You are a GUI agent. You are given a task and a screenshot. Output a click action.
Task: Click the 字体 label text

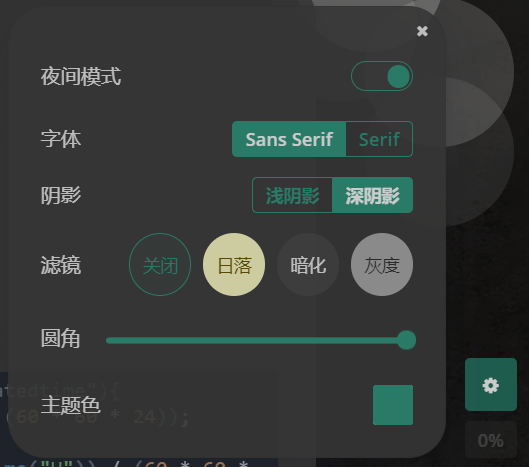61,139
